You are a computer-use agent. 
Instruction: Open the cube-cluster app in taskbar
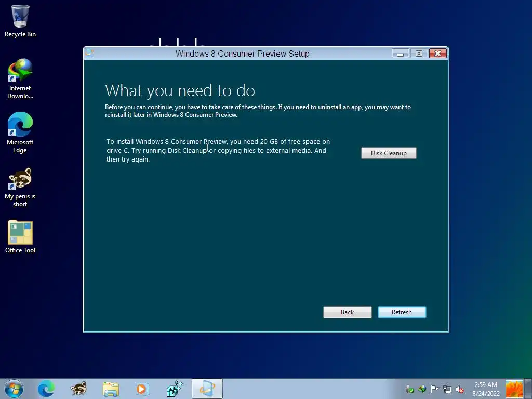coord(175,389)
